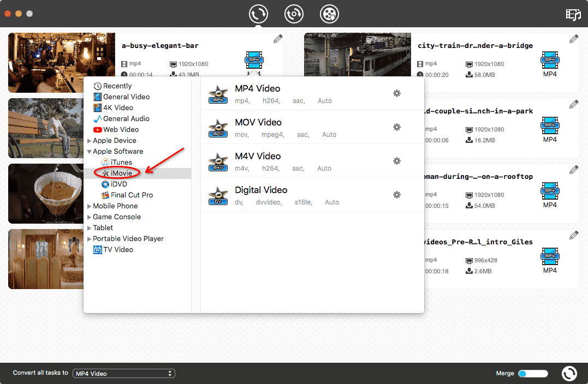Click the man on park bench thumbnail

[46, 128]
